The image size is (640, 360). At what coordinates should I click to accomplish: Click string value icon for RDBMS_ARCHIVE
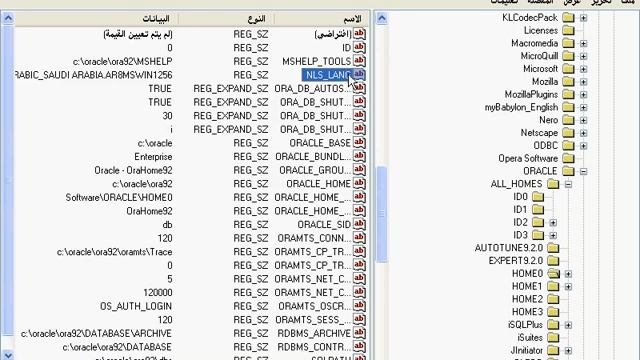coord(359,333)
